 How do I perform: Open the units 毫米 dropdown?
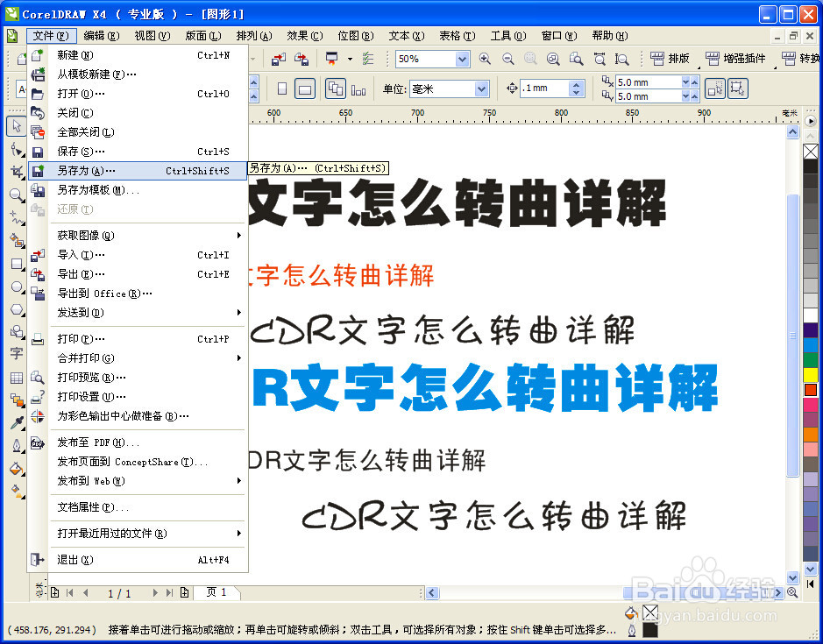(481, 88)
